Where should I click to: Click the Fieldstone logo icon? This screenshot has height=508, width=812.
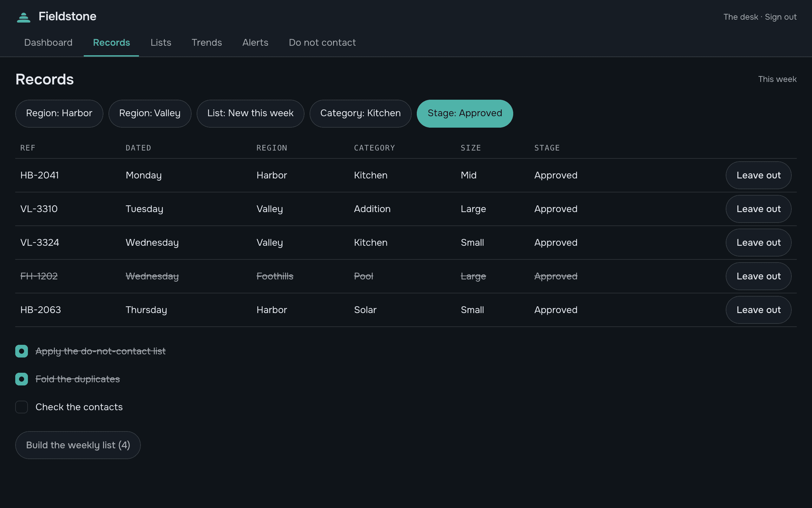[x=23, y=17]
